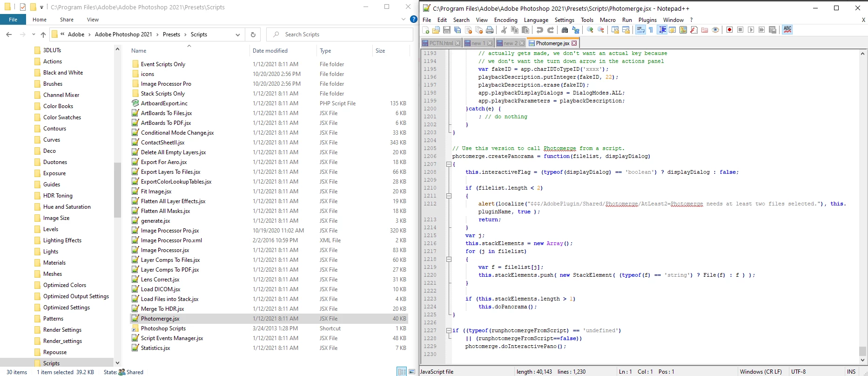Toggle Show All Characters pilcrow icon

point(651,30)
